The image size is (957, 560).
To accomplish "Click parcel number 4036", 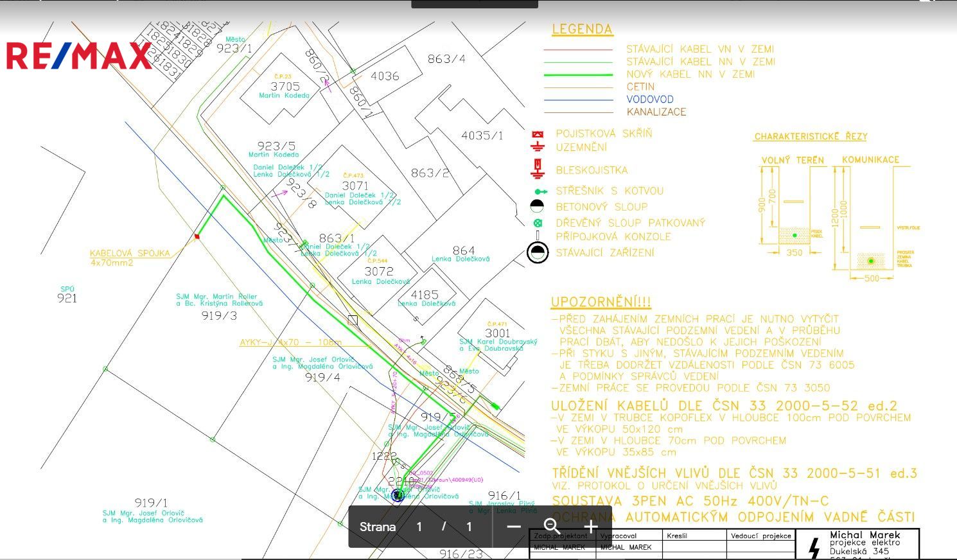I will pos(385,76).
